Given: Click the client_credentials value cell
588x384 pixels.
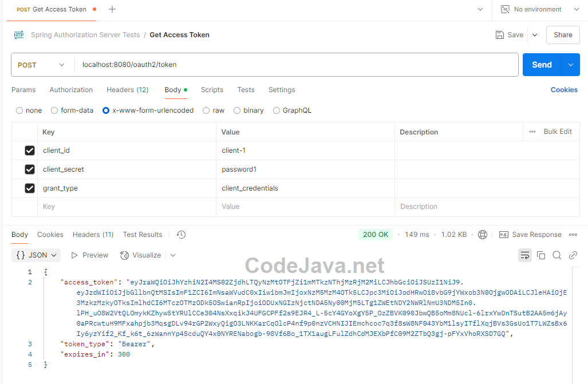Looking at the screenshot, I should pyautogui.click(x=305, y=188).
